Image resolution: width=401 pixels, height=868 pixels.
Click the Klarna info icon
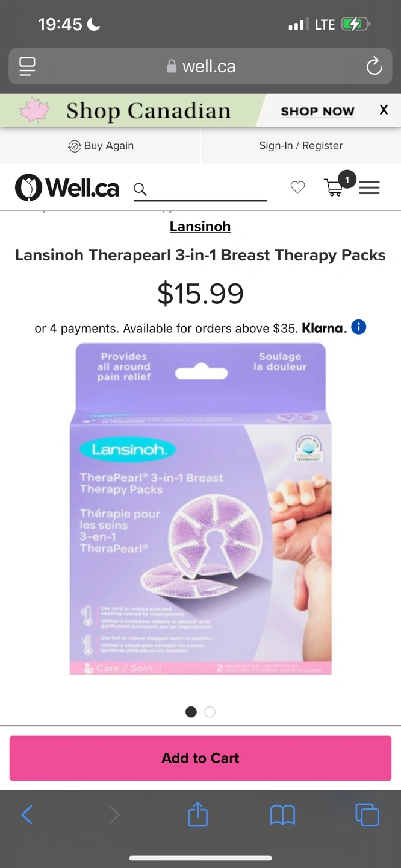[x=359, y=327]
